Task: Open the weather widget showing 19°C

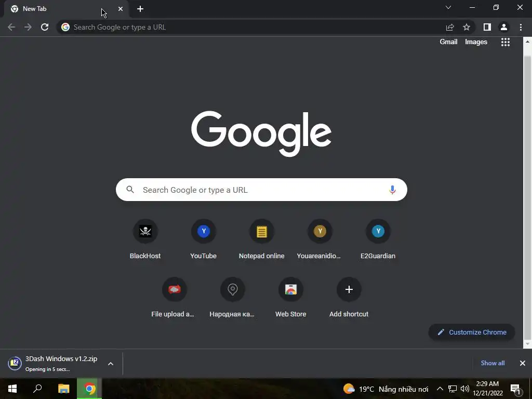Action: 386,389
